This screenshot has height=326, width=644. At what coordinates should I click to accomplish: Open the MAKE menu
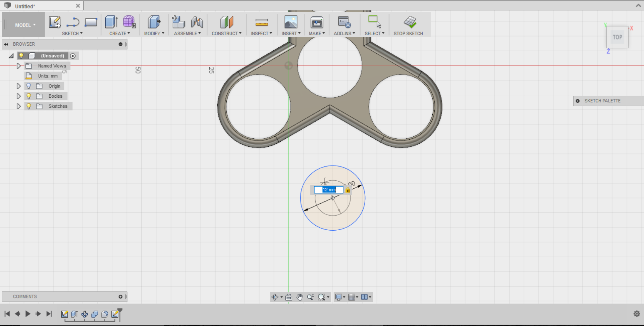tap(317, 34)
